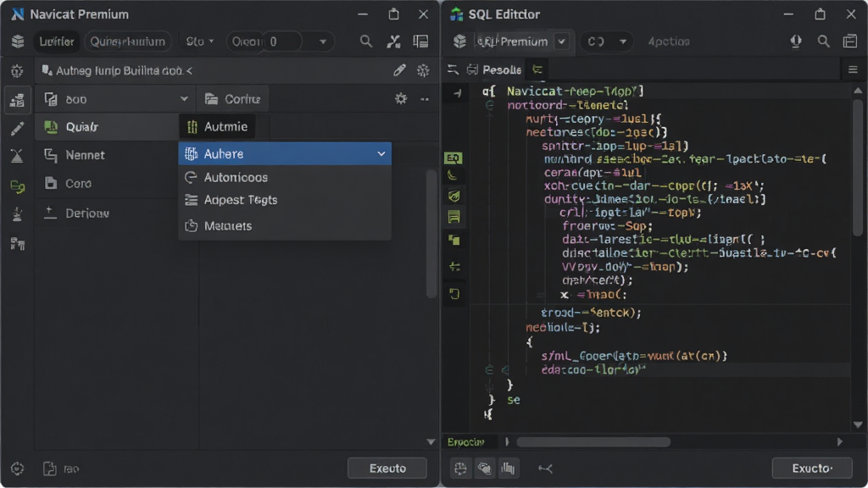This screenshot has height=488, width=868.
Task: Open the C) dropdown in SQL Editor toolbar
Action: click(x=606, y=42)
